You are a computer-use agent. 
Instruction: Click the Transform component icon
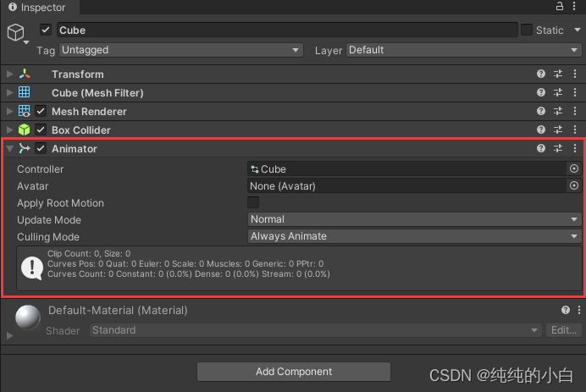(25, 74)
